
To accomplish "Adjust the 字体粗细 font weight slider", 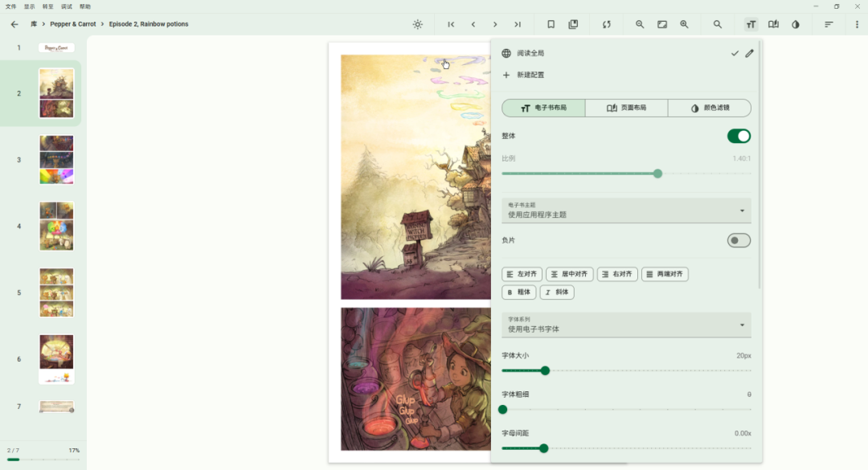I will point(626,410).
